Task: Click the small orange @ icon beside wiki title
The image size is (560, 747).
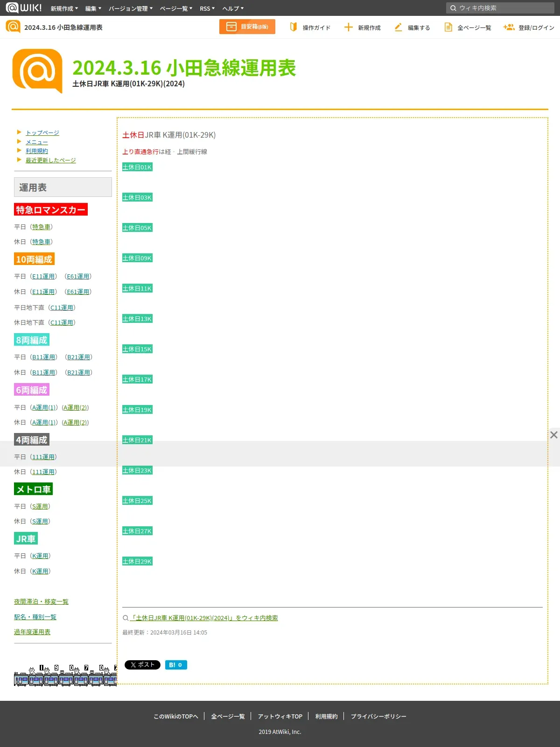Action: pyautogui.click(x=13, y=27)
